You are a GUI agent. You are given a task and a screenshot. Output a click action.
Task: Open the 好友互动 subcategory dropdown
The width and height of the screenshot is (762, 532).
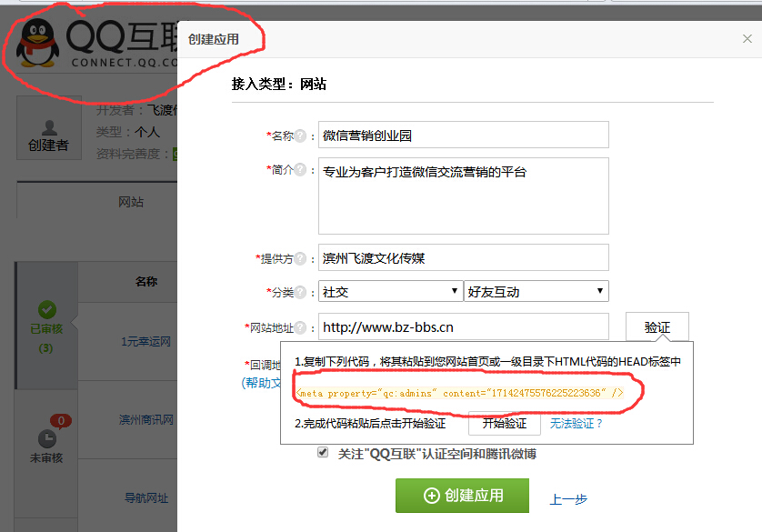(536, 291)
